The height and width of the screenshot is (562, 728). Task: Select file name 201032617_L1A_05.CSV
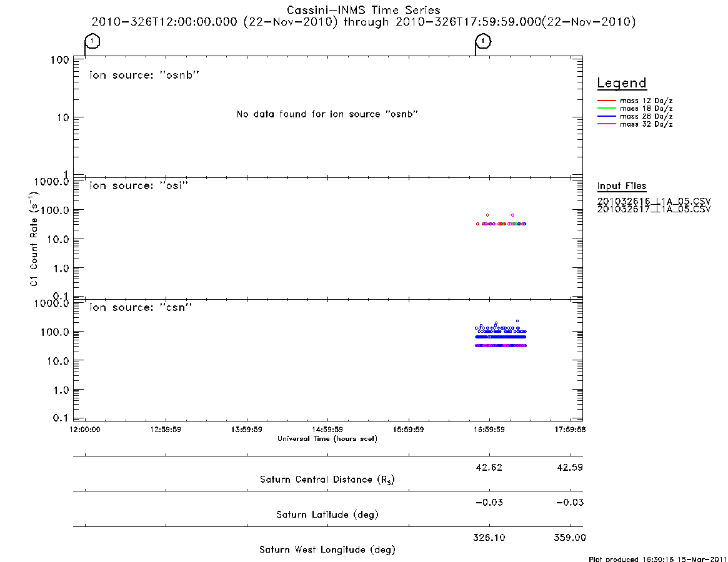654,209
